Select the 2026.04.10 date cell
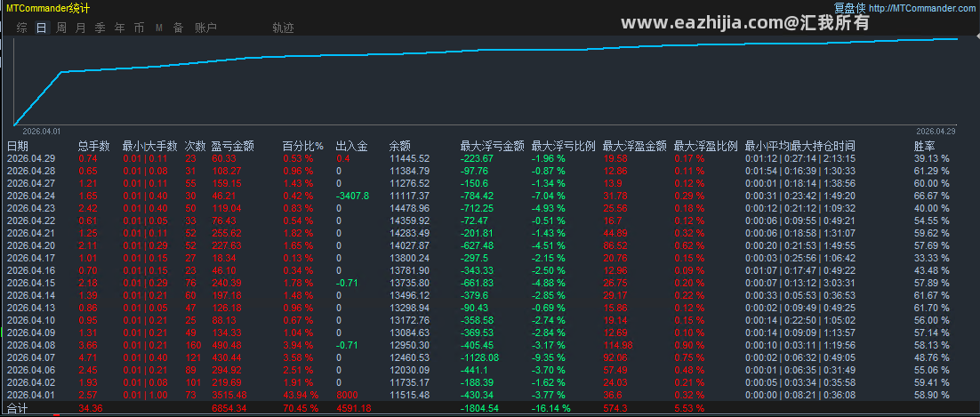Viewport: 980px width, 417px height. [31, 320]
